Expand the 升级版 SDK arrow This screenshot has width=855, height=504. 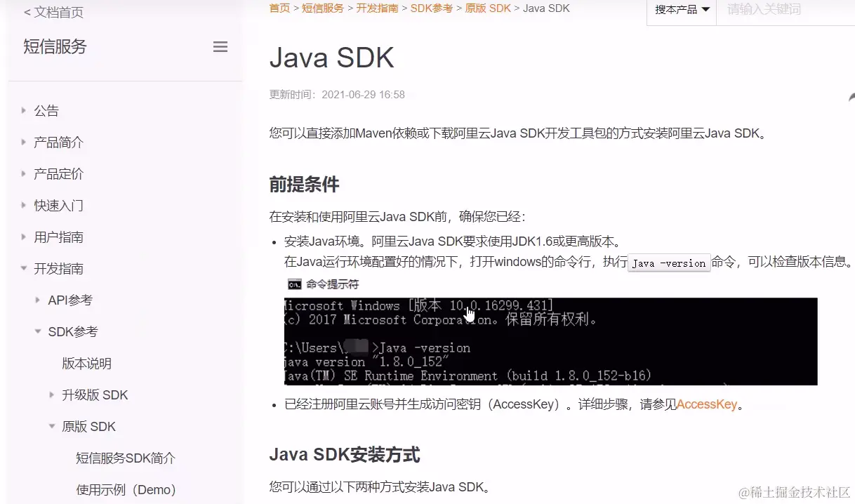coord(52,394)
